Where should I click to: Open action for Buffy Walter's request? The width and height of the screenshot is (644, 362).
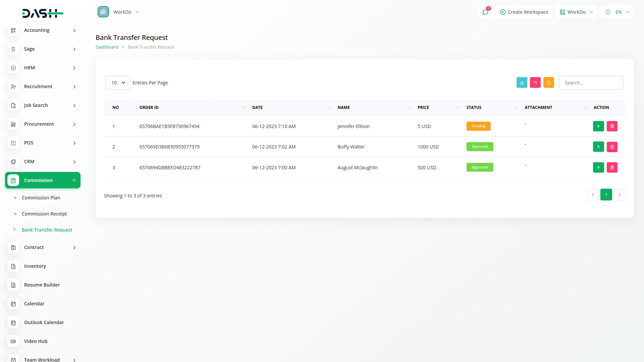(x=598, y=147)
